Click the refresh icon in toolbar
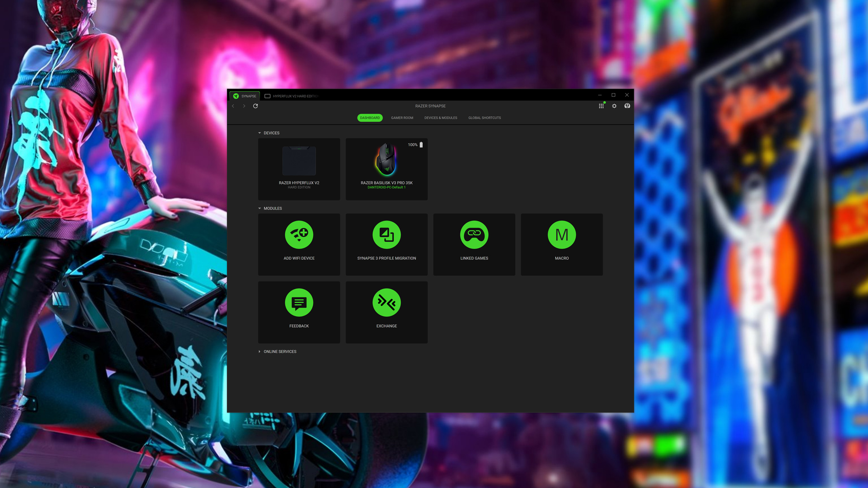 pos(255,106)
